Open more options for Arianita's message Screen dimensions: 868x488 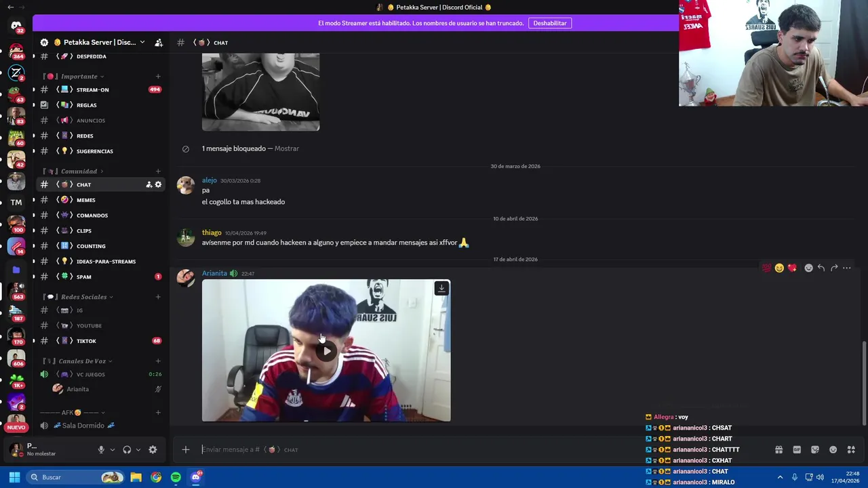coord(847,268)
